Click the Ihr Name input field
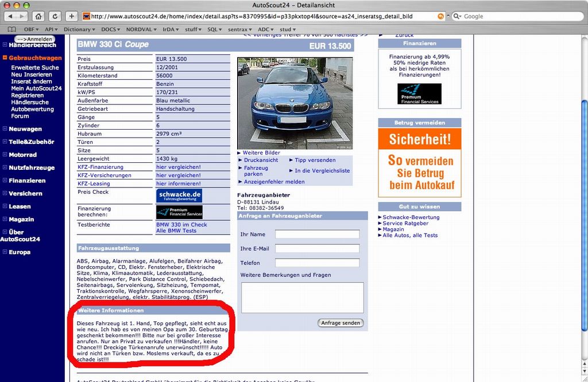 (x=317, y=235)
